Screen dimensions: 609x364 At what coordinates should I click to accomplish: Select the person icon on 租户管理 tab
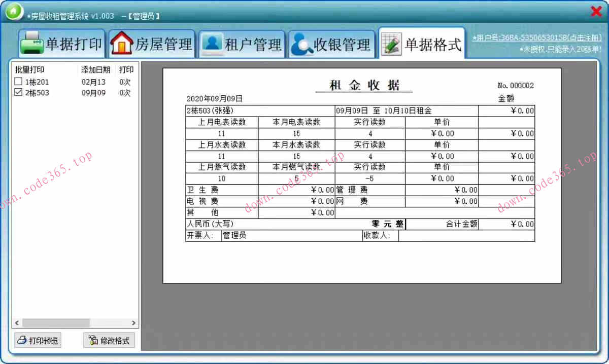[212, 44]
